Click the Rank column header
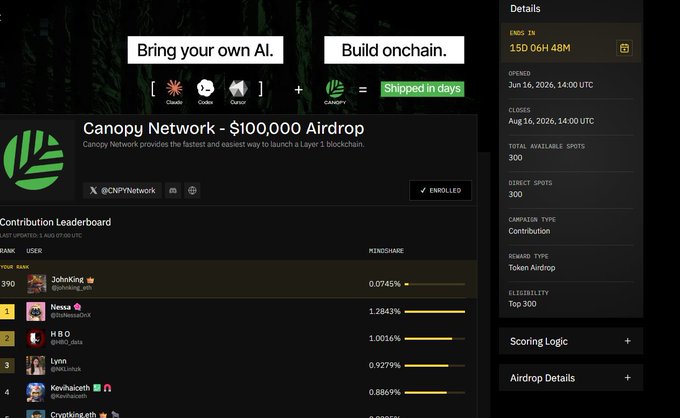 (x=7, y=251)
